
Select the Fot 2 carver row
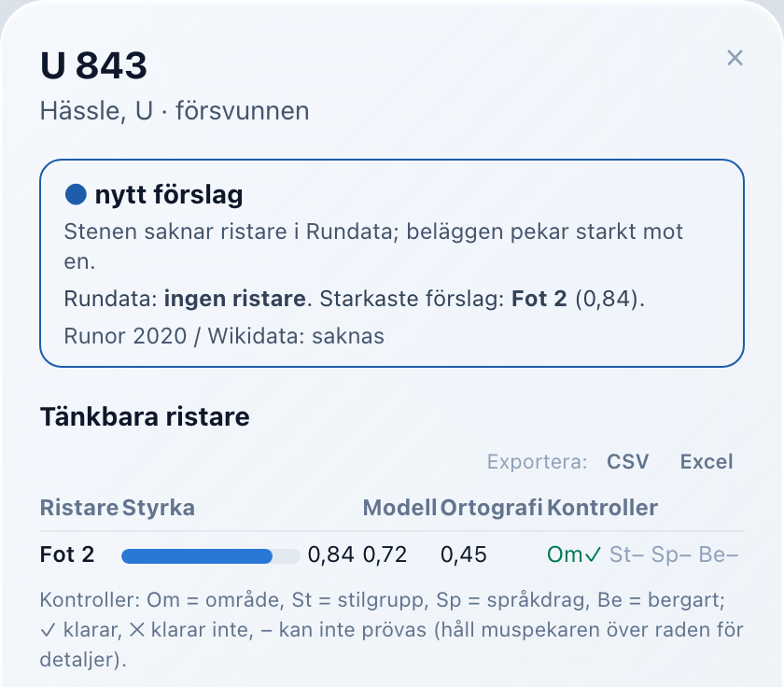392,554
